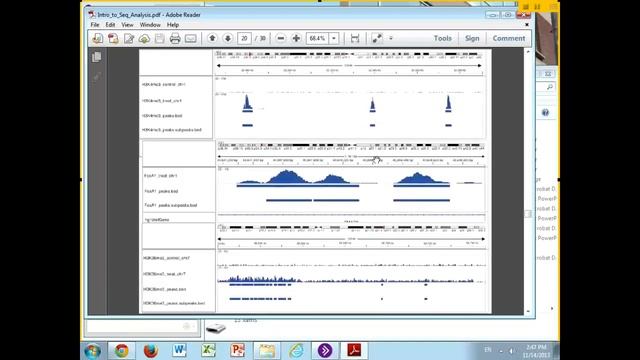
Task: Show hidden tray icons arrow
Action: pos(501,350)
